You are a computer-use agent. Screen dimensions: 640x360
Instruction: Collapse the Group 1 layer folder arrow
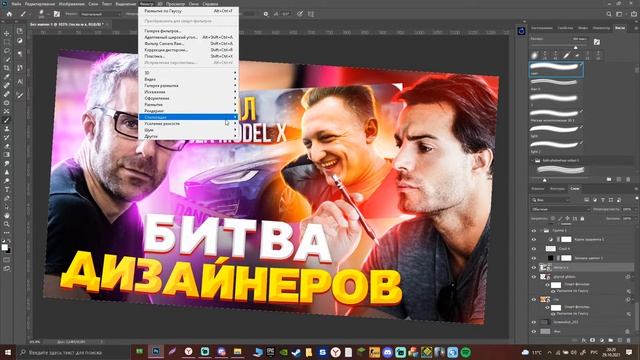tap(541, 231)
